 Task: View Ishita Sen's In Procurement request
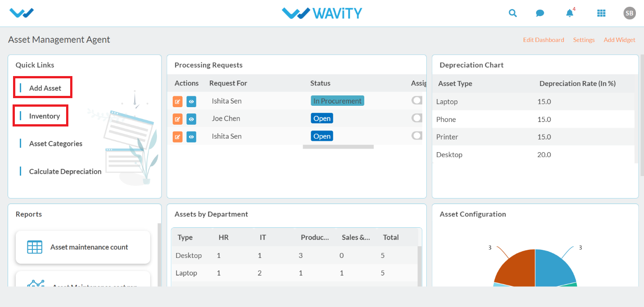(192, 101)
